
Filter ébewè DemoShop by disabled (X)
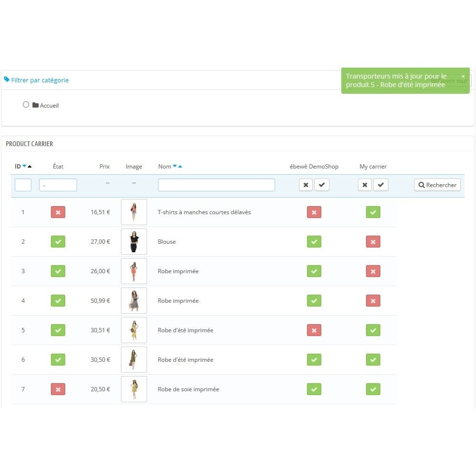point(306,185)
